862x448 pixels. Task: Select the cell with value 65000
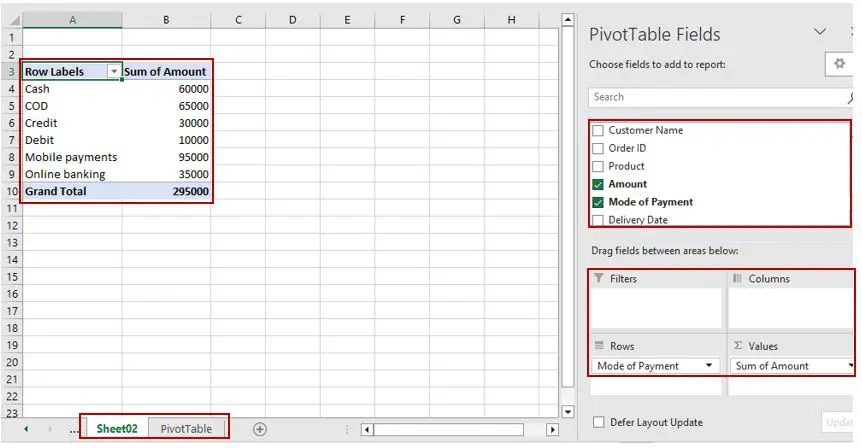[x=166, y=106]
